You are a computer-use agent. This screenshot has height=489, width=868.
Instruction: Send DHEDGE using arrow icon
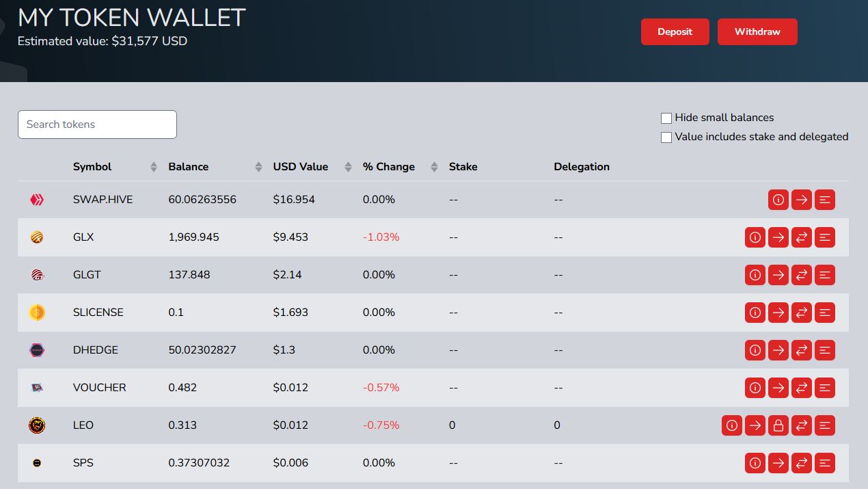778,350
